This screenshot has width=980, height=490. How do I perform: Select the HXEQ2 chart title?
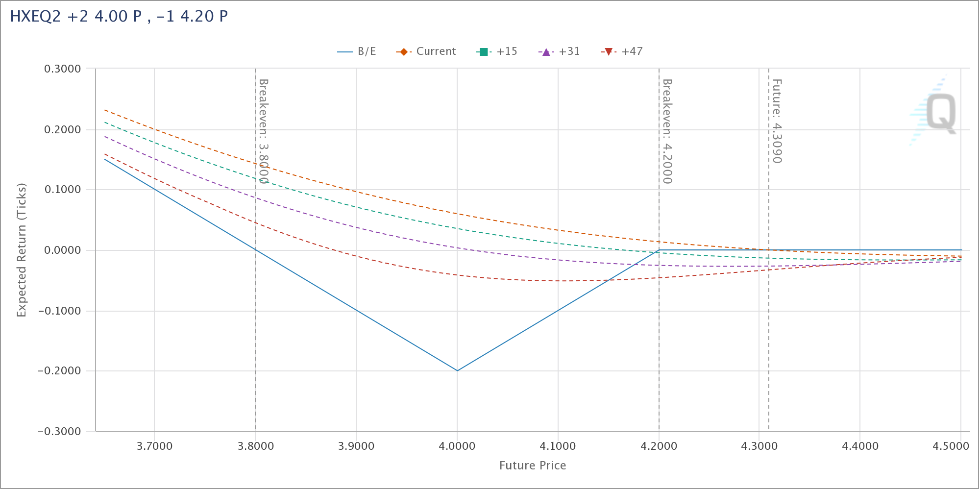[x=119, y=17]
